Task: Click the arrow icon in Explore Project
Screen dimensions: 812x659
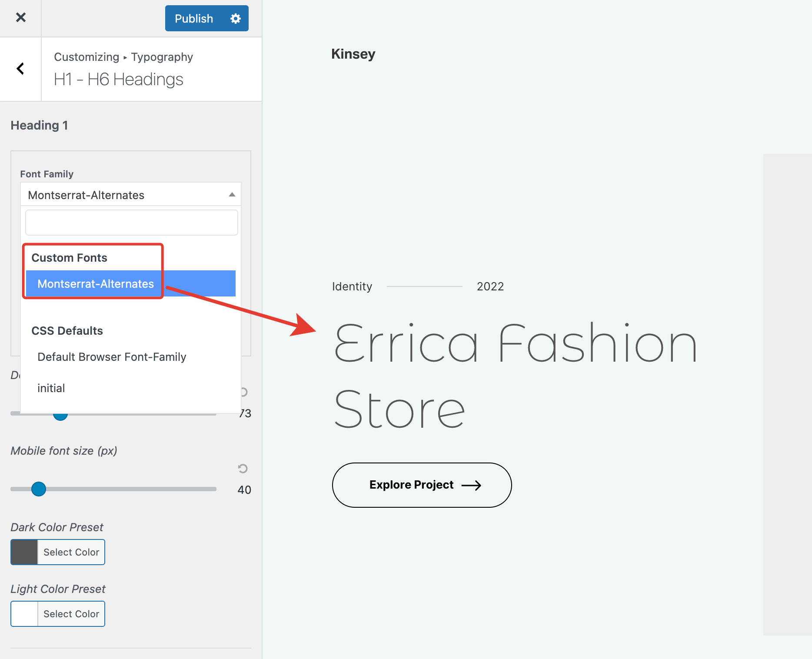Action: pos(471,485)
